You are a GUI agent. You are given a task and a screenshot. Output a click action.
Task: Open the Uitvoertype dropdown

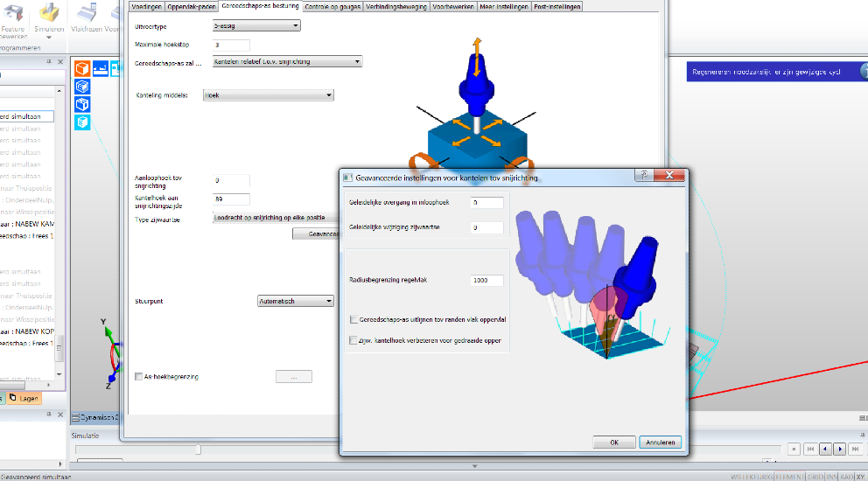coord(256,25)
